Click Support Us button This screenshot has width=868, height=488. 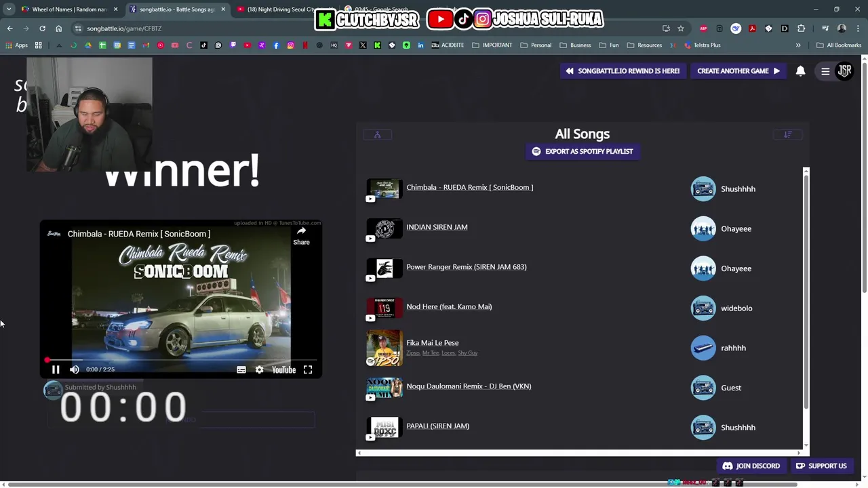(x=821, y=466)
